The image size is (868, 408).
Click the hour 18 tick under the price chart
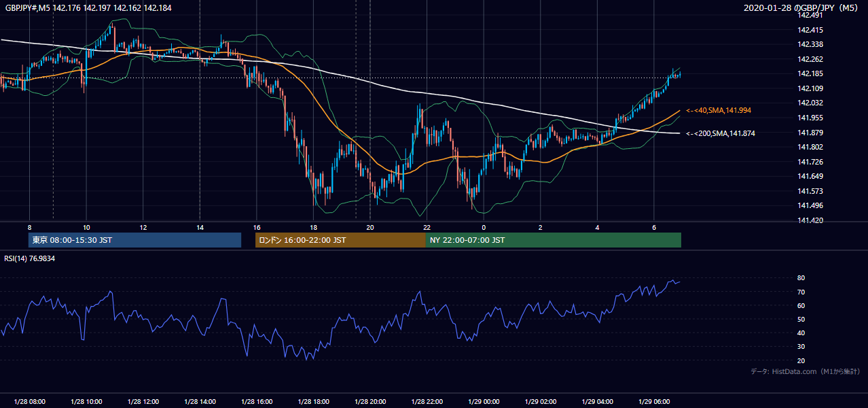point(313,227)
